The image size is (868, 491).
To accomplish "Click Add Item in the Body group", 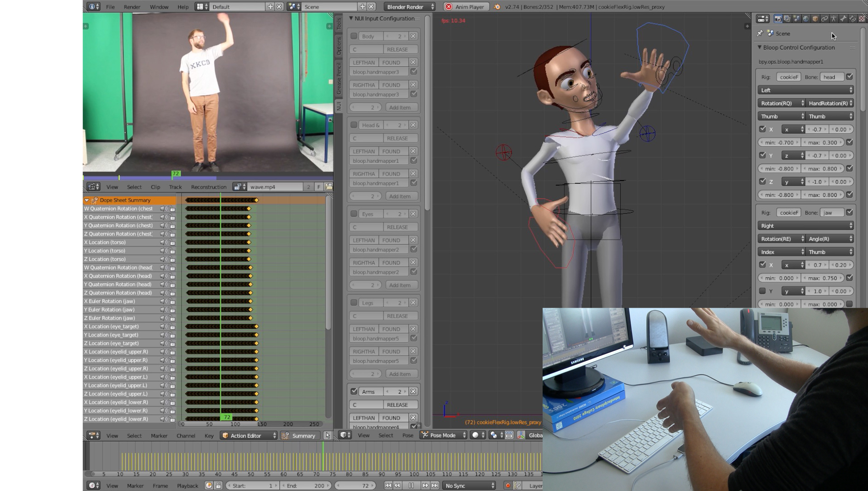I will click(x=399, y=107).
